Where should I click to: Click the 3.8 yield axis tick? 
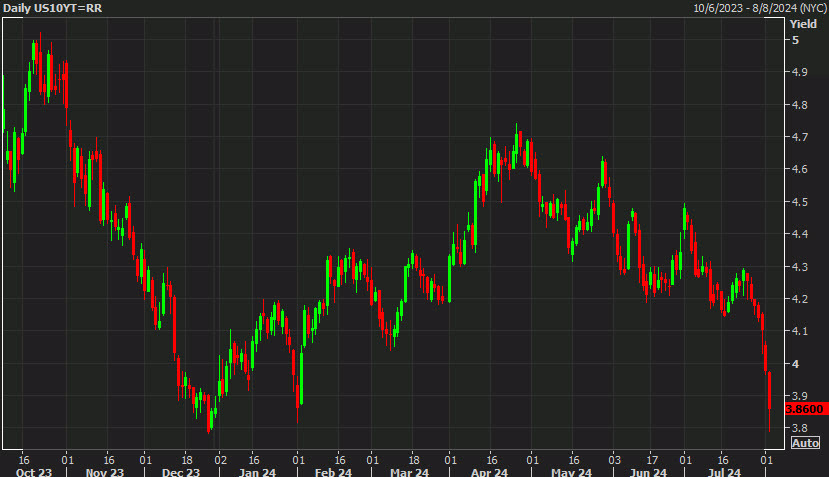(799, 428)
